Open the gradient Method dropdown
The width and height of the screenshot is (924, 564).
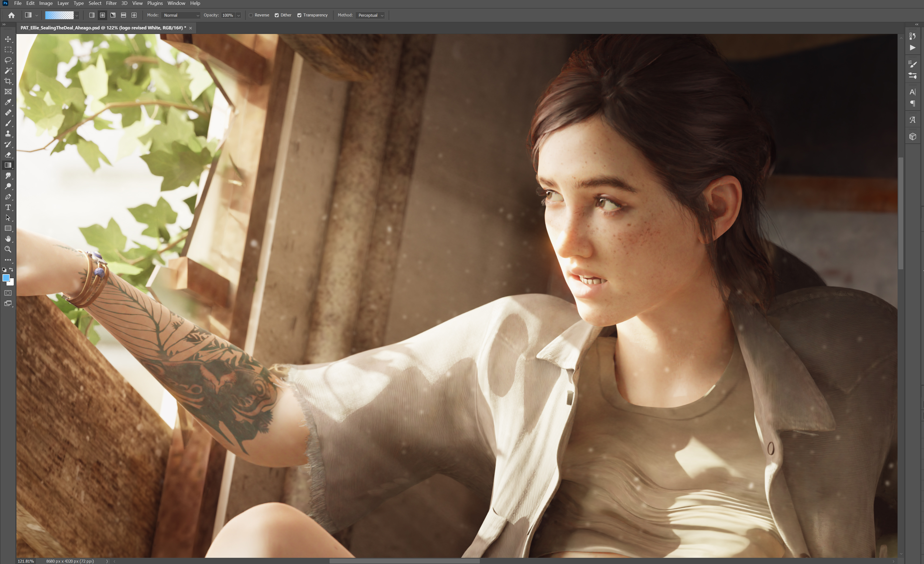tap(371, 15)
